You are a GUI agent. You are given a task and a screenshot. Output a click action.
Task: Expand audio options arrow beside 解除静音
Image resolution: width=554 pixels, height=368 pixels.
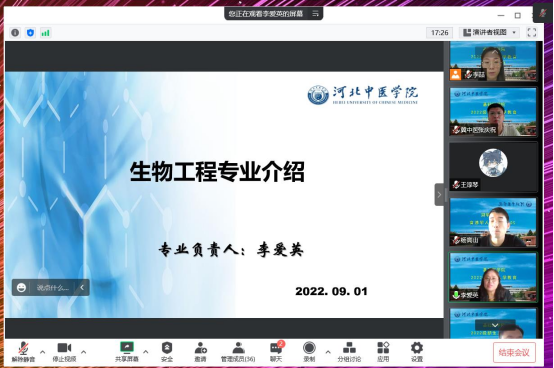pyautogui.click(x=42, y=352)
